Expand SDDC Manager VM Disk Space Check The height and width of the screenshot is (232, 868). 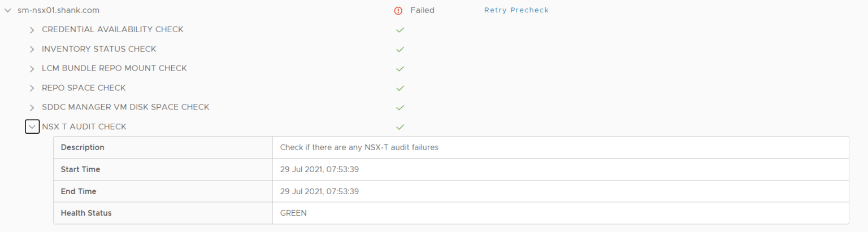click(32, 107)
